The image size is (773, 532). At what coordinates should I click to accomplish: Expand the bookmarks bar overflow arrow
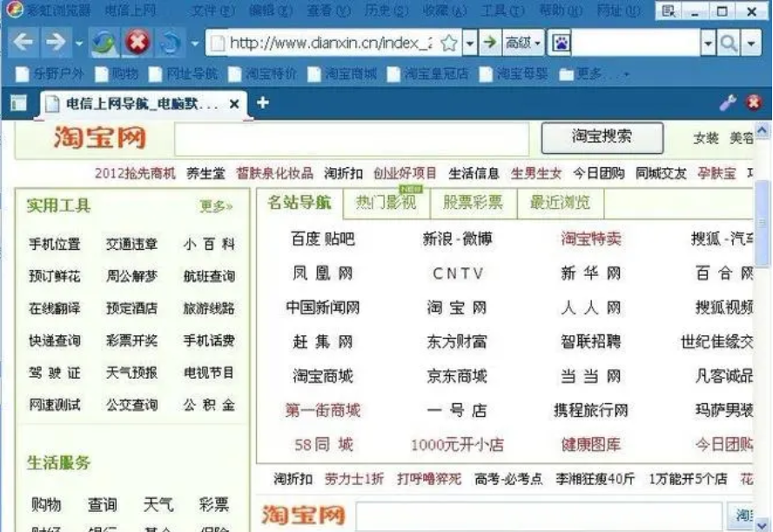[x=626, y=75]
